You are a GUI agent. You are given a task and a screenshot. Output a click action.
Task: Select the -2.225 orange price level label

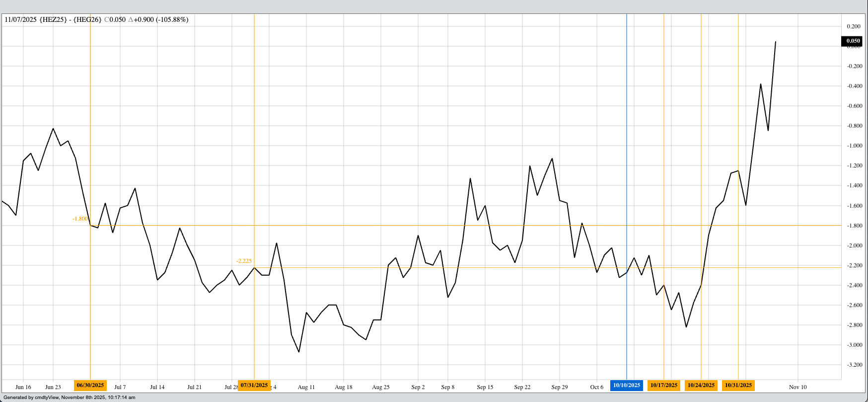coord(244,261)
